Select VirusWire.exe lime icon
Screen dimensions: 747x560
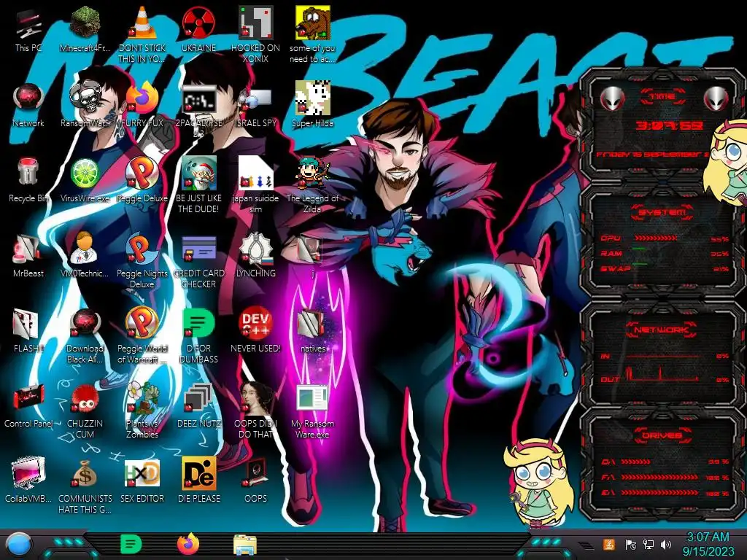pos(85,174)
